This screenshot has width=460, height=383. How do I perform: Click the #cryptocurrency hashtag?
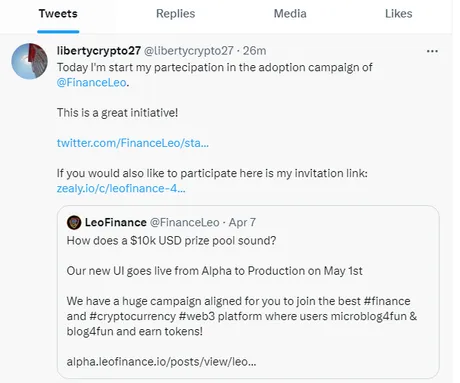132,316
